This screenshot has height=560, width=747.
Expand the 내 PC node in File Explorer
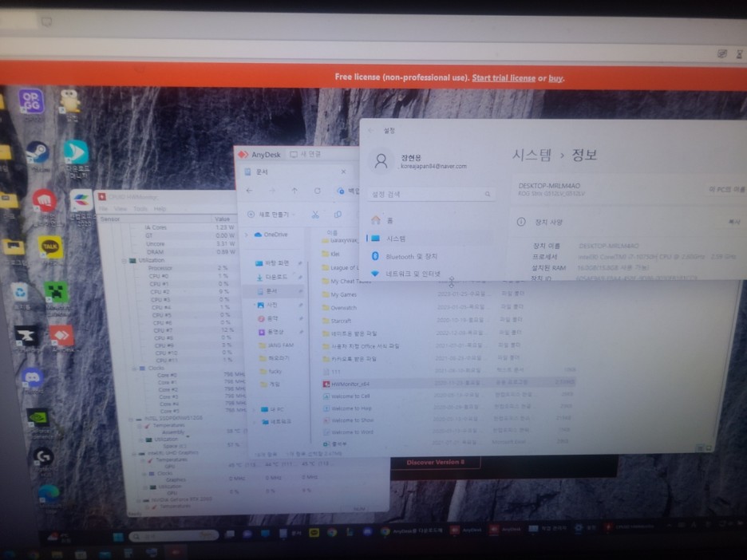click(254, 409)
